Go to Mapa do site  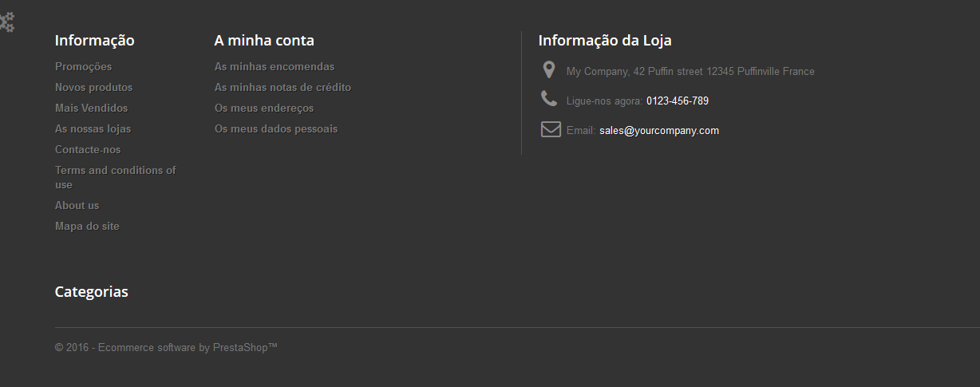(87, 226)
